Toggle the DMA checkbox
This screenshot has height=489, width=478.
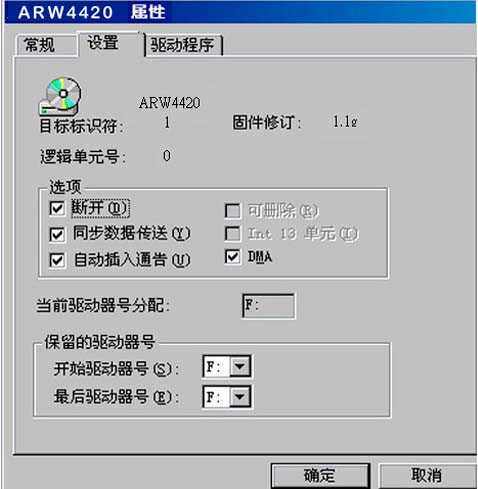(x=233, y=257)
